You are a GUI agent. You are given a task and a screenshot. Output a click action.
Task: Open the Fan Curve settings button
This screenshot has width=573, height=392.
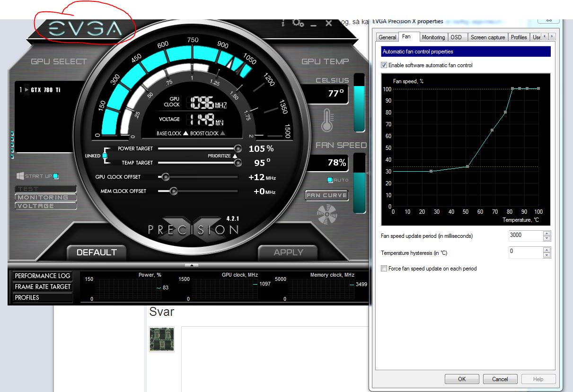click(326, 195)
